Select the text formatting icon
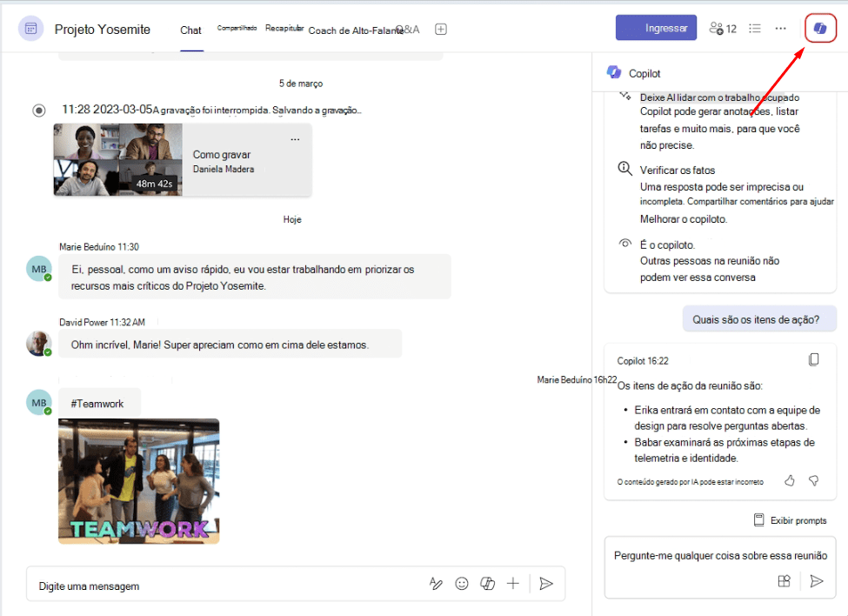 point(436,584)
